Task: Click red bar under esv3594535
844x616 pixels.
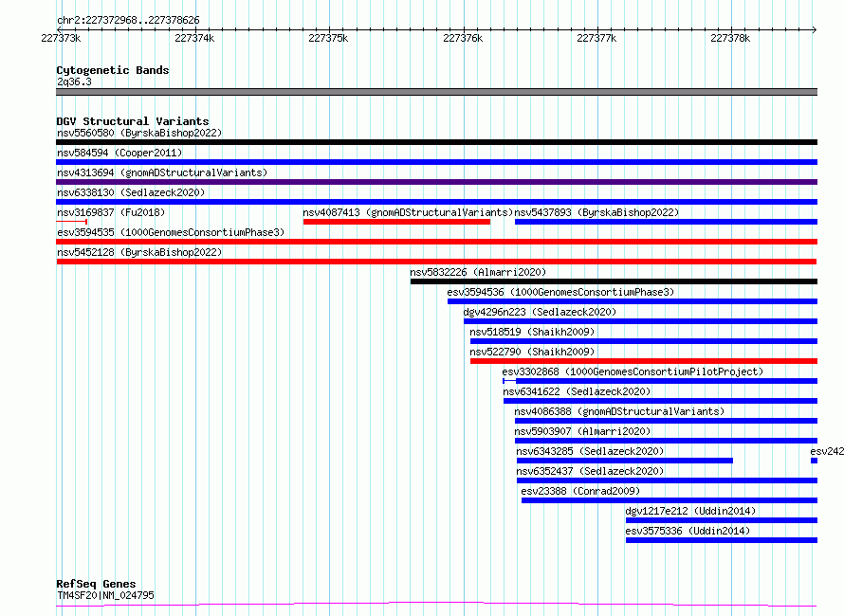Action: click(x=436, y=242)
